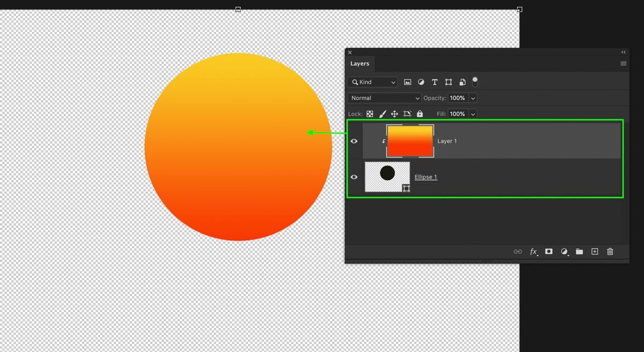Open the Normal blend mode dropdown
The image size is (644, 352).
(x=385, y=98)
